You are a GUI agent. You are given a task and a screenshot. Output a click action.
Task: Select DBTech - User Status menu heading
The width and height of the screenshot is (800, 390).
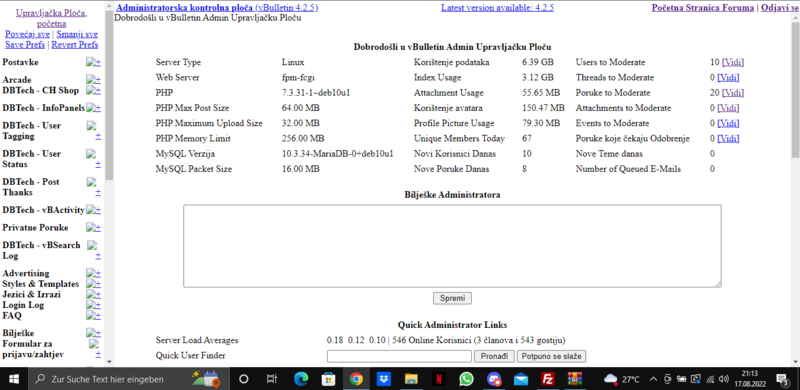(x=31, y=159)
